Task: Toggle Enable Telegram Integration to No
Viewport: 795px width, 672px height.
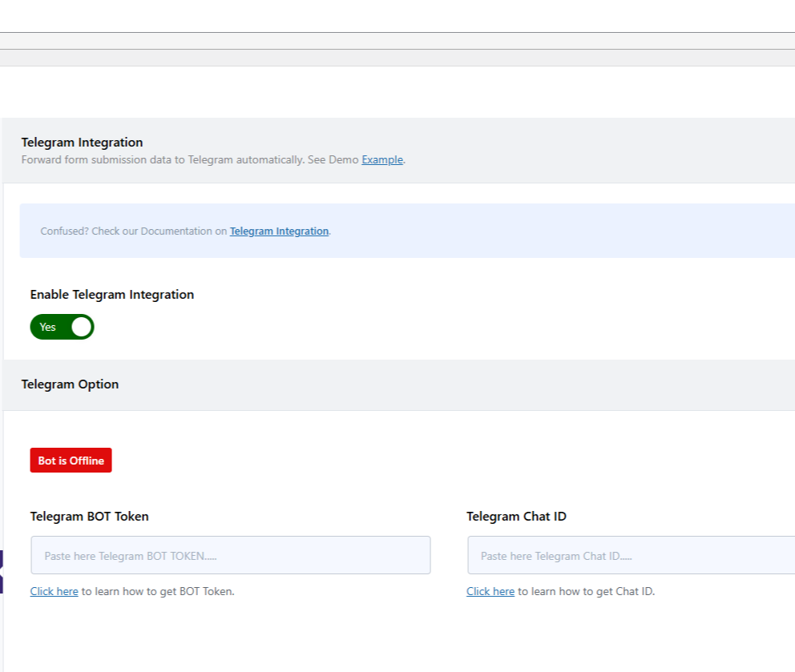Action: 62,327
